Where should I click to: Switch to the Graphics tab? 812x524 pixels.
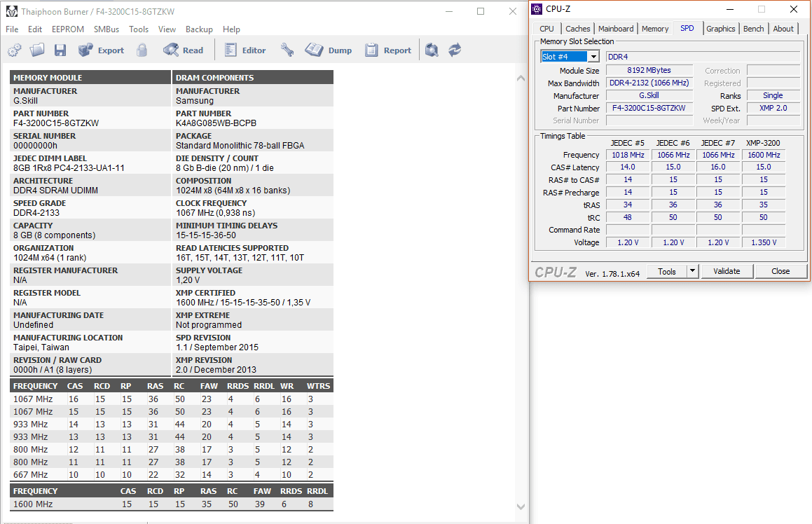click(x=721, y=29)
